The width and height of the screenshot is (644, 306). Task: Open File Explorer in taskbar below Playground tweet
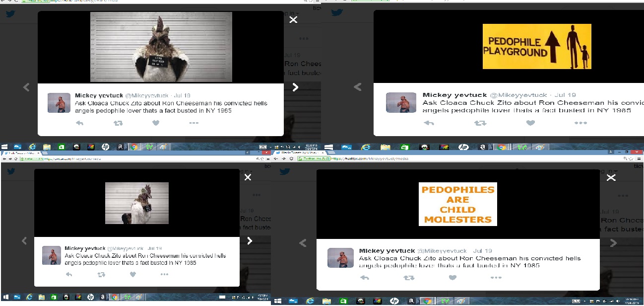click(x=385, y=147)
